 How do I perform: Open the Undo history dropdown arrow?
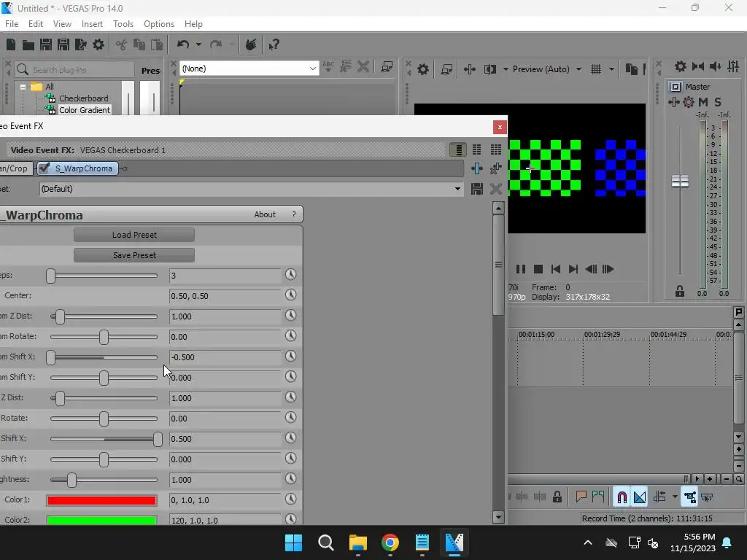(x=198, y=44)
